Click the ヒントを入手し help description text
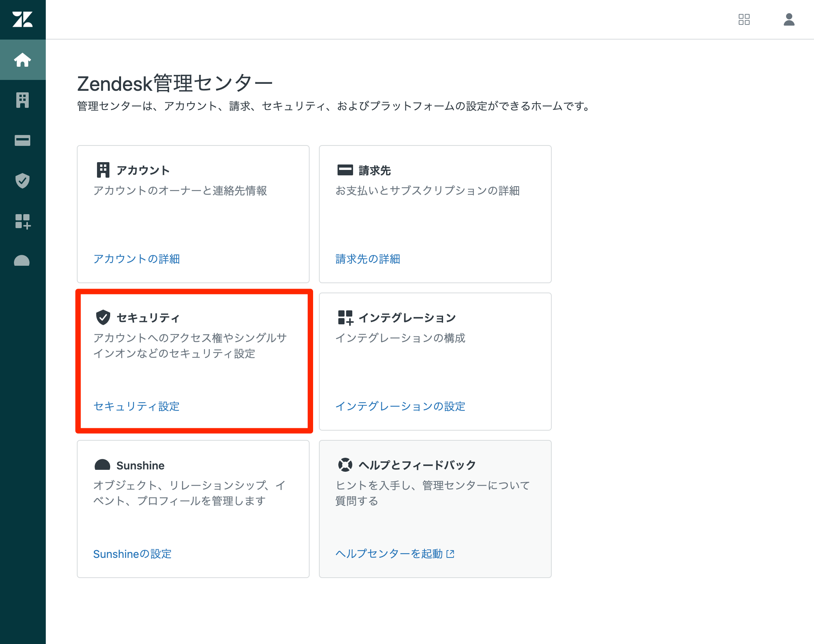 (433, 493)
